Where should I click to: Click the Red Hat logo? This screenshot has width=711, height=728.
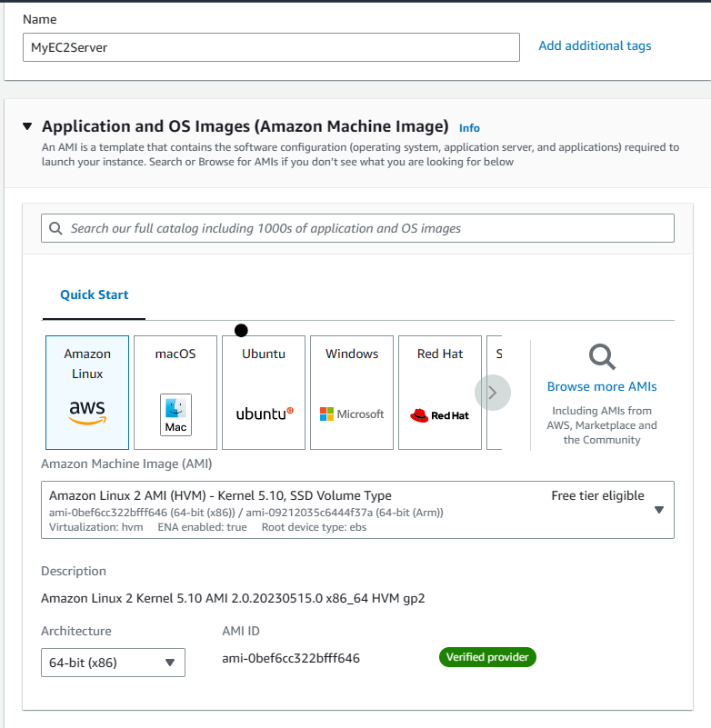(440, 415)
